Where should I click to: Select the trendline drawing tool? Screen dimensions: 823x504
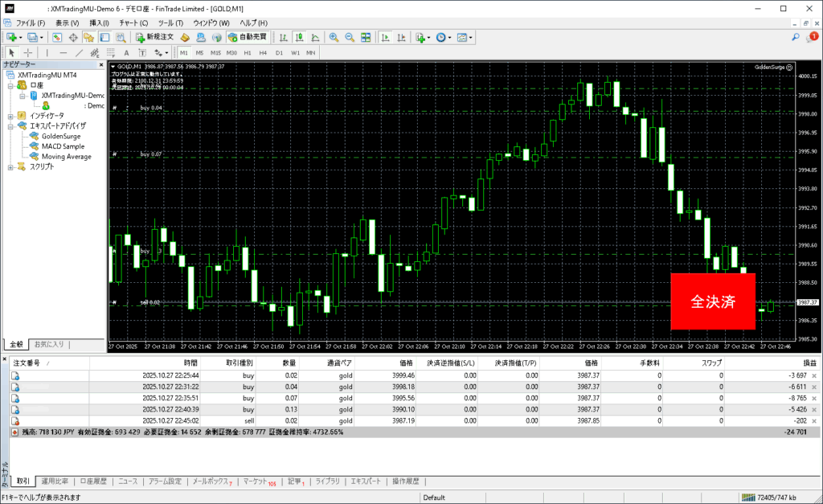coord(80,53)
